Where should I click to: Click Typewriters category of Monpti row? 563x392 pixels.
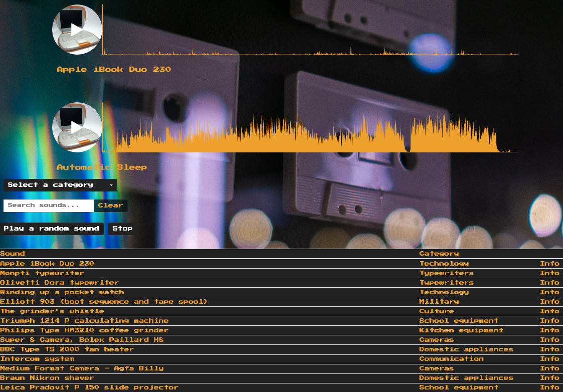pos(446,273)
